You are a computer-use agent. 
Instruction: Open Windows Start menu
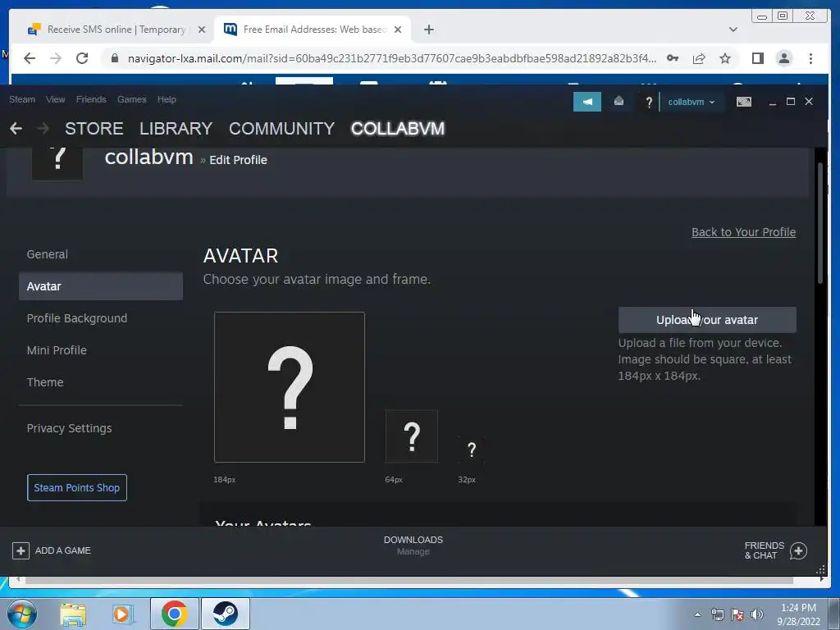(x=21, y=614)
